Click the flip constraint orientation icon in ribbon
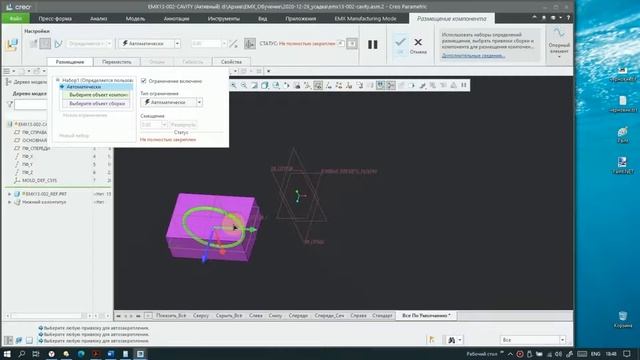This screenshot has height=360, width=640. (233, 44)
